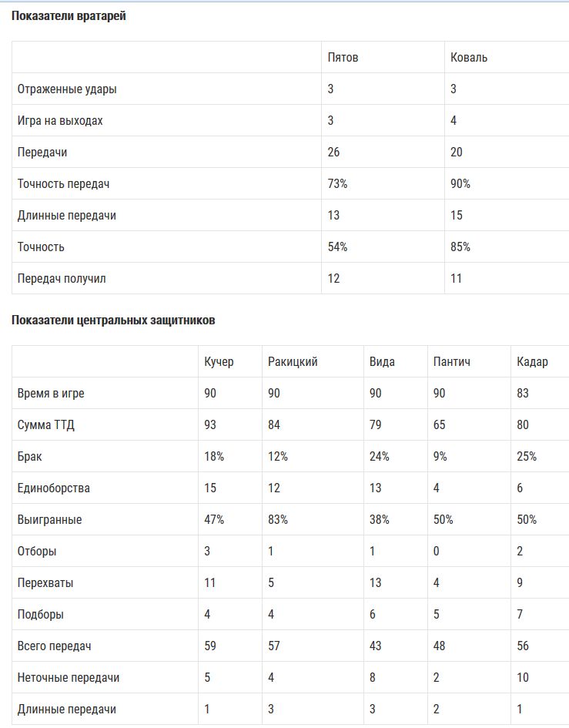This screenshot has width=569, height=728.
Task: Click Ракицкий's 83% Выигранные cell
Action: tap(278, 520)
